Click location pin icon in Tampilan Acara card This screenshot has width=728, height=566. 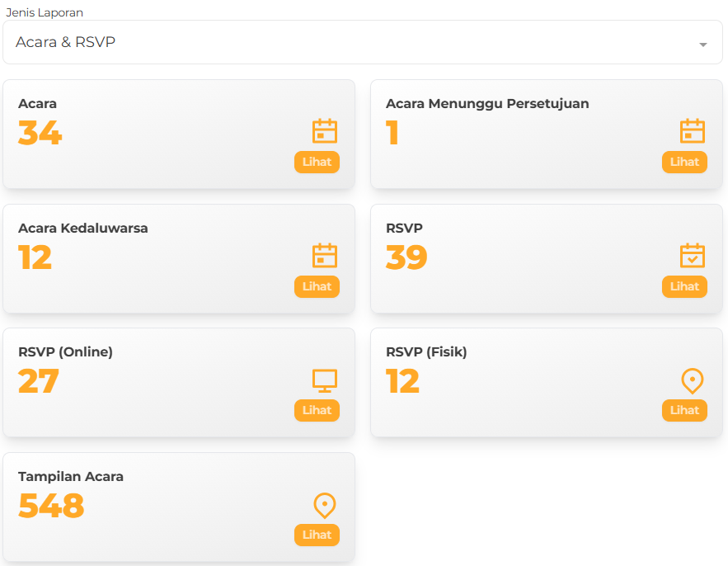[325, 505]
